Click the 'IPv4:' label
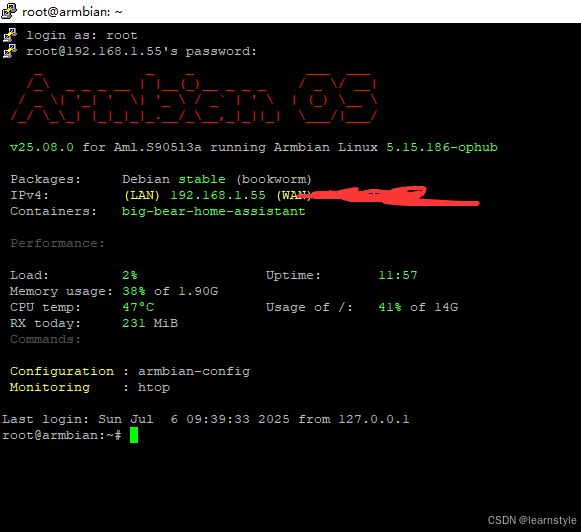This screenshot has width=581, height=532. (29, 195)
